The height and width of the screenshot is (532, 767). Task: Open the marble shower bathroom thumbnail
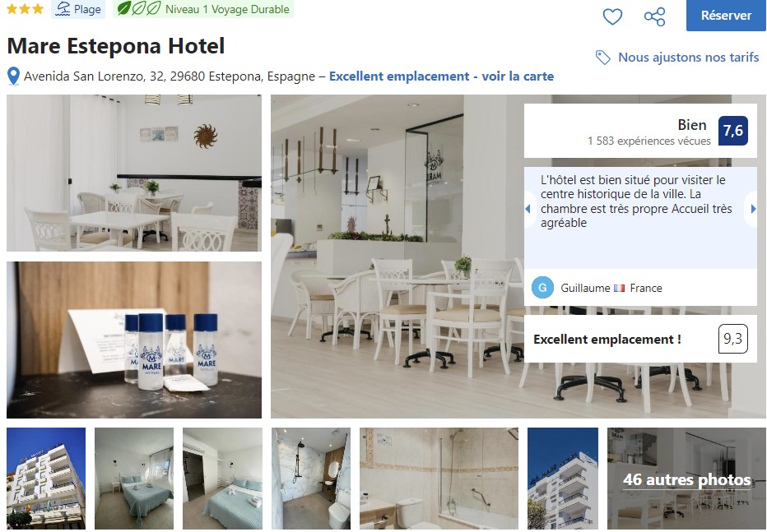click(x=311, y=479)
